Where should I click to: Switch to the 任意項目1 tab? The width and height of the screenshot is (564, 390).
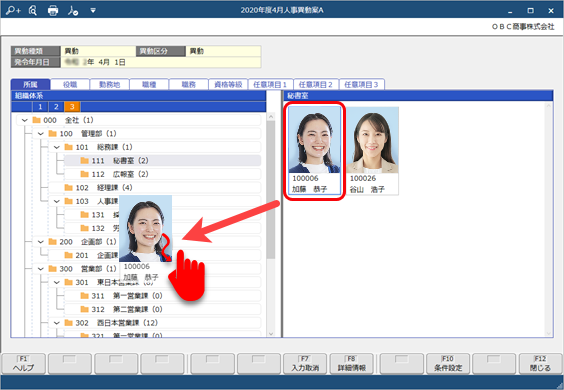270,85
